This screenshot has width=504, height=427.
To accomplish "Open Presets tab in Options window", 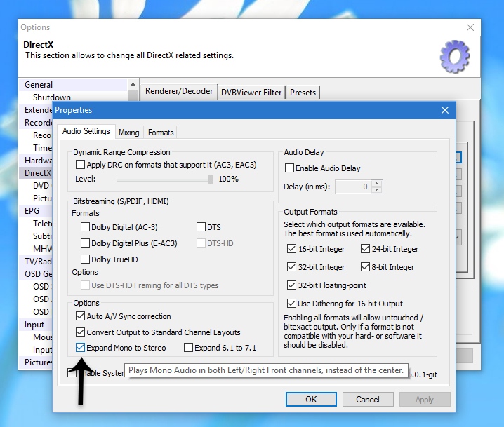I will (x=303, y=93).
